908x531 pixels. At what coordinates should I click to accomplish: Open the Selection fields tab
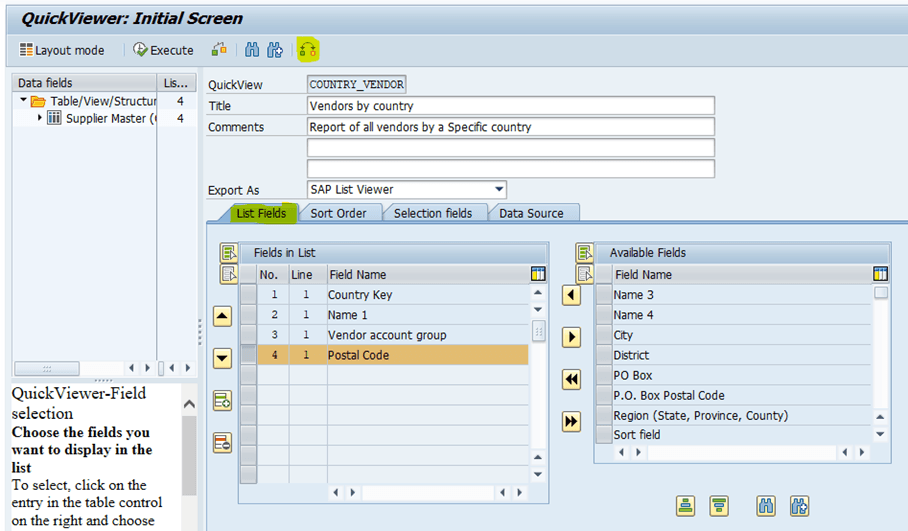[433, 213]
